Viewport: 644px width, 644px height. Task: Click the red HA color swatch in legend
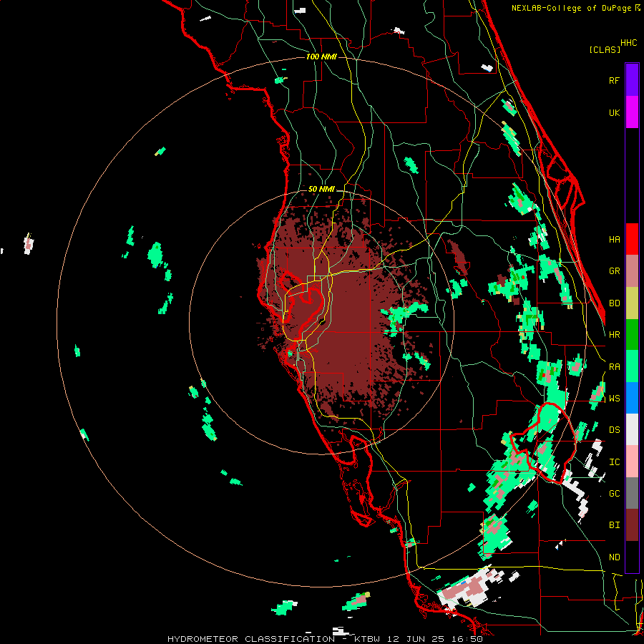632,239
